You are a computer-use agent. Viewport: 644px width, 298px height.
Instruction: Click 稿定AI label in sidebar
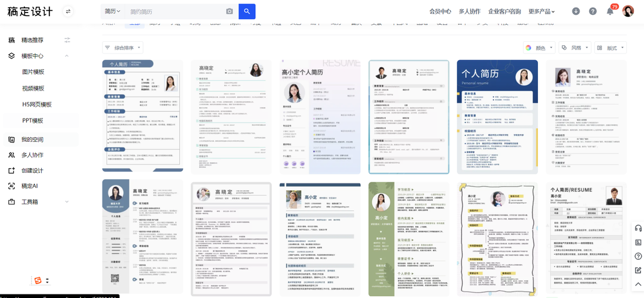point(30,186)
